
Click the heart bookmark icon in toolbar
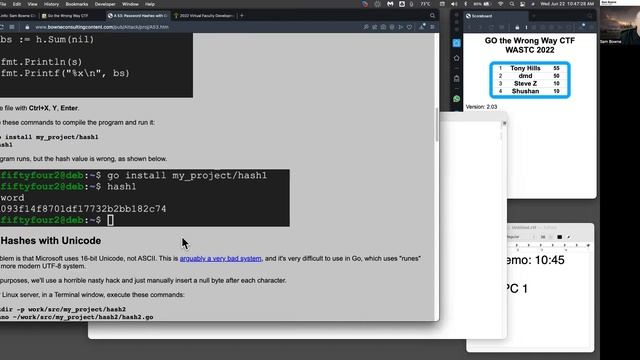click(409, 27)
